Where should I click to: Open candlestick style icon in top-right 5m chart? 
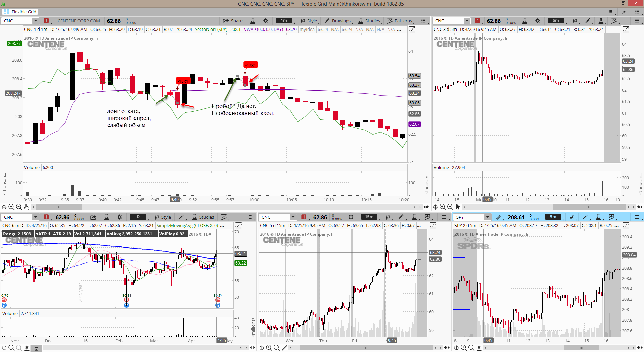click(x=575, y=21)
